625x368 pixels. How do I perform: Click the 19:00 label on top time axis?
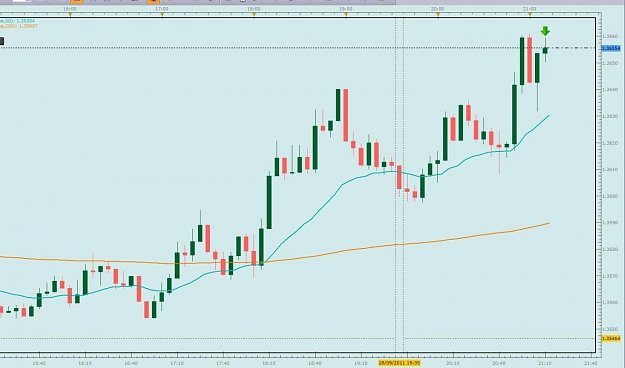tap(346, 9)
